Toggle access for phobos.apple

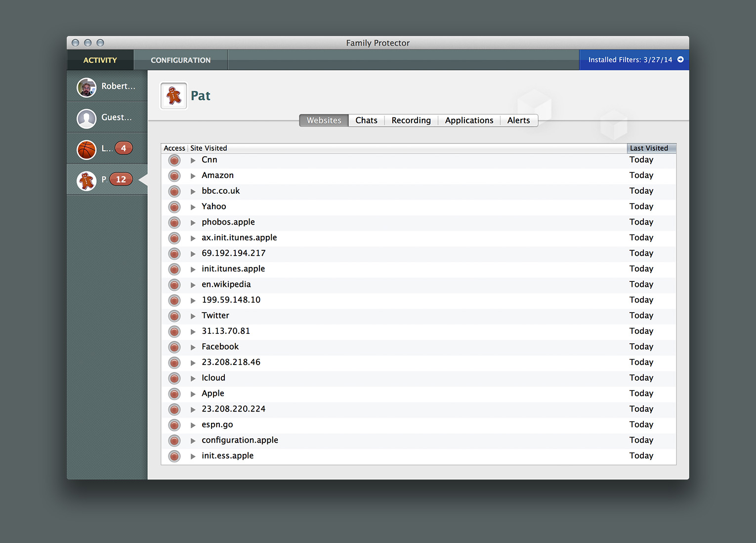174,223
